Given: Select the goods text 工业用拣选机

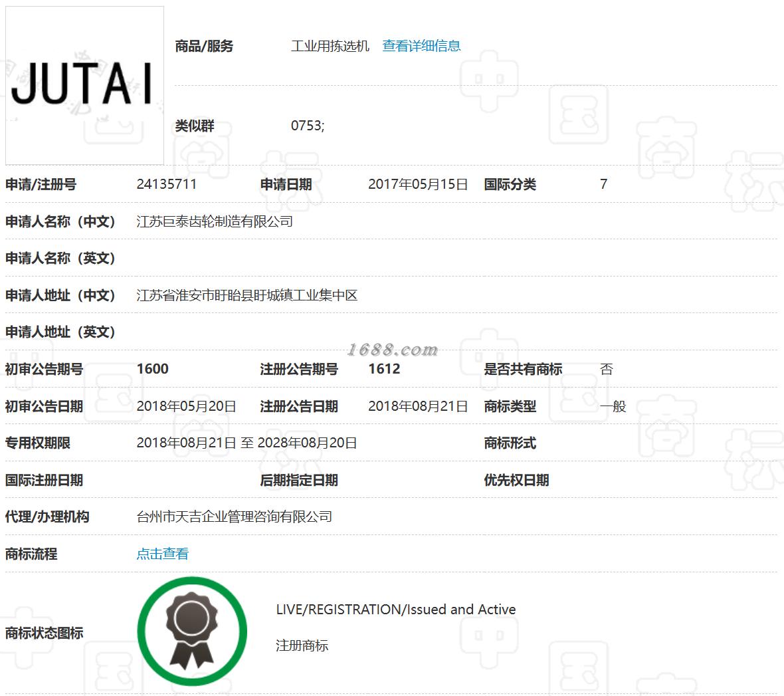Looking at the screenshot, I should 330,46.
